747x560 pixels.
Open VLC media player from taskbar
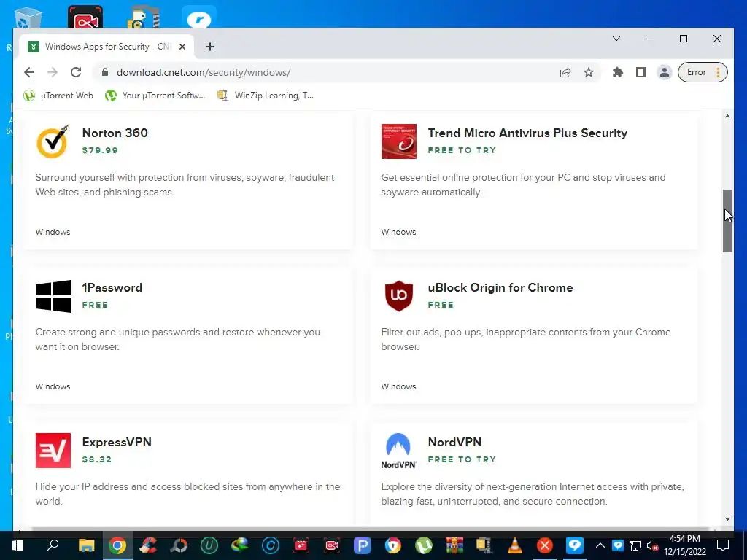pyautogui.click(x=515, y=545)
